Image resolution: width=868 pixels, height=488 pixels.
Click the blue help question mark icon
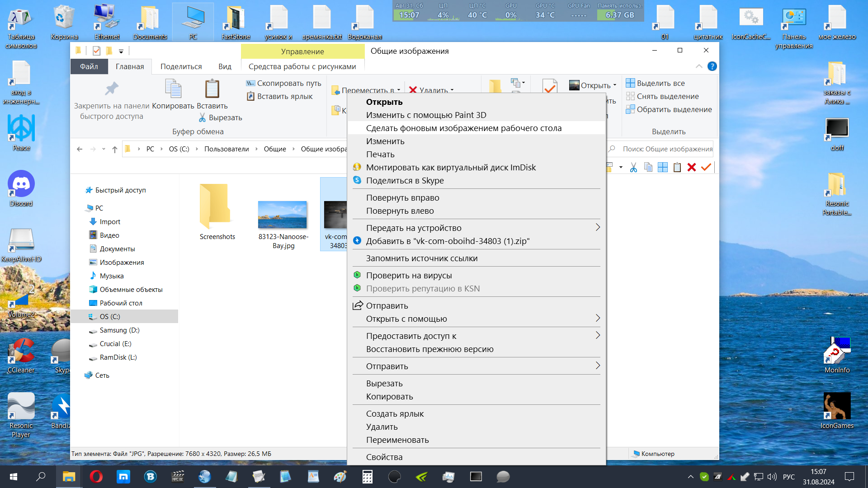tap(712, 66)
